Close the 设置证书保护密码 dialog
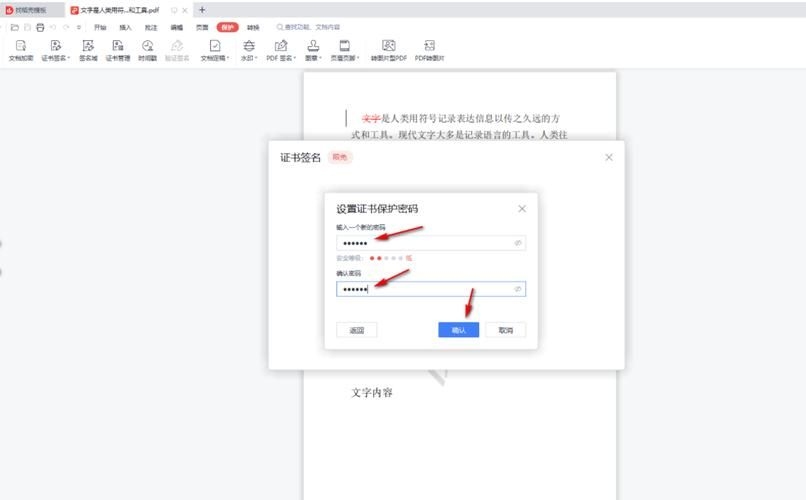 pyautogui.click(x=522, y=209)
